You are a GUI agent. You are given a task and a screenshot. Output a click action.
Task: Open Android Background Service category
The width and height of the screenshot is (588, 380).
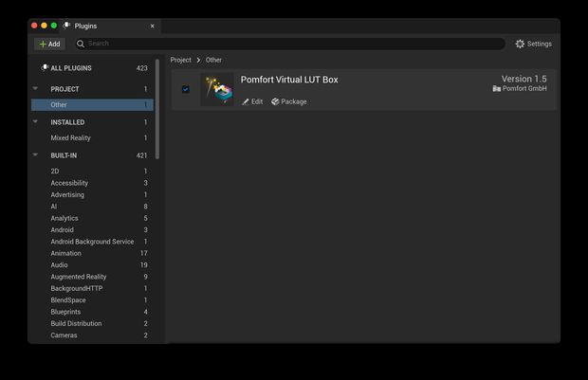(x=93, y=242)
